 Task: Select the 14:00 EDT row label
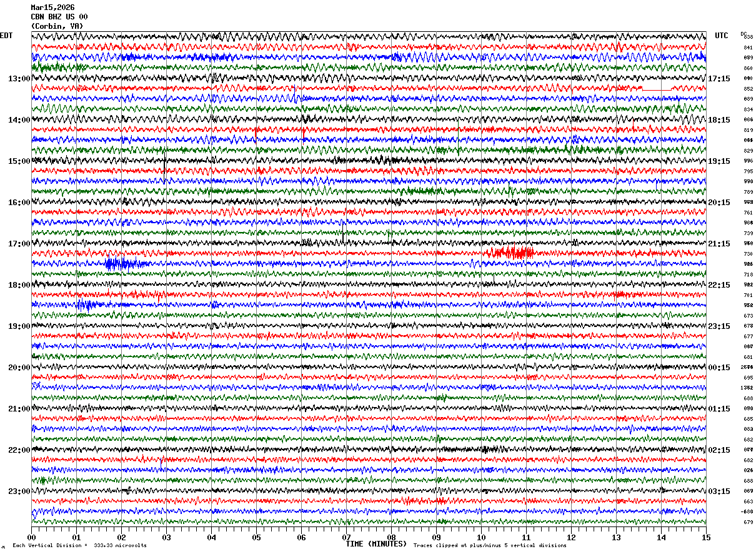[19, 120]
